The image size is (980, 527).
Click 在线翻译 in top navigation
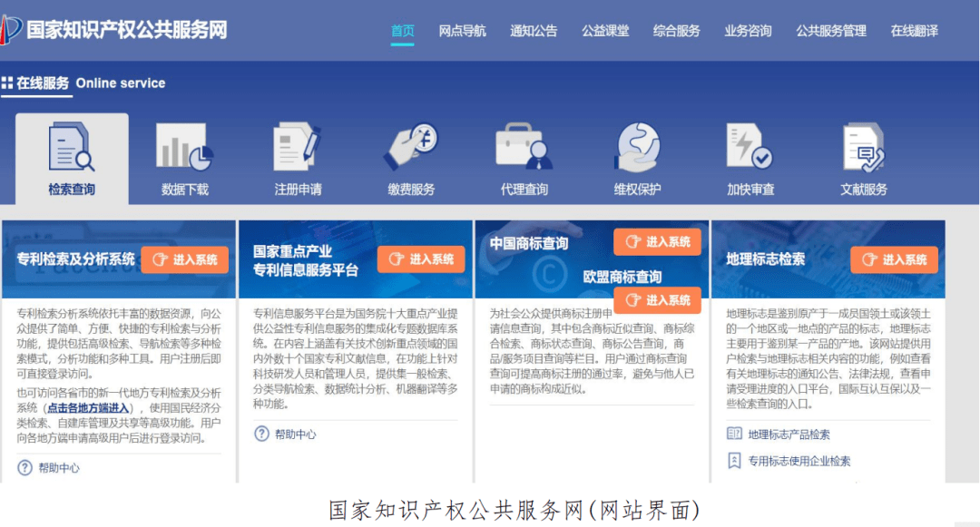point(915,31)
